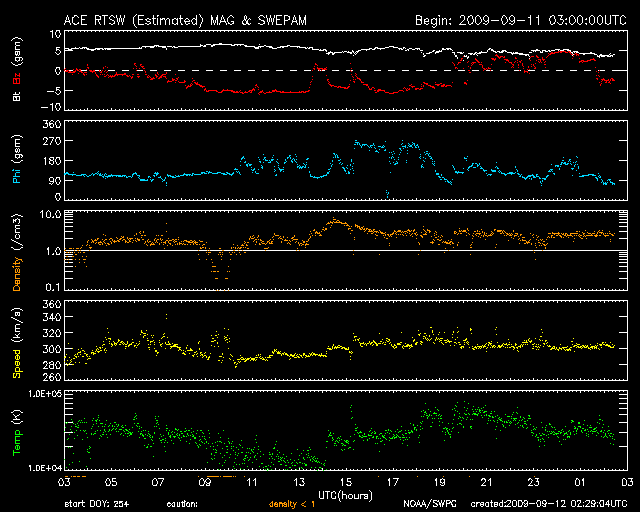This screenshot has height=512, width=640.
Task: Click the 'created:' timestamp in the footer
Action: point(549,504)
